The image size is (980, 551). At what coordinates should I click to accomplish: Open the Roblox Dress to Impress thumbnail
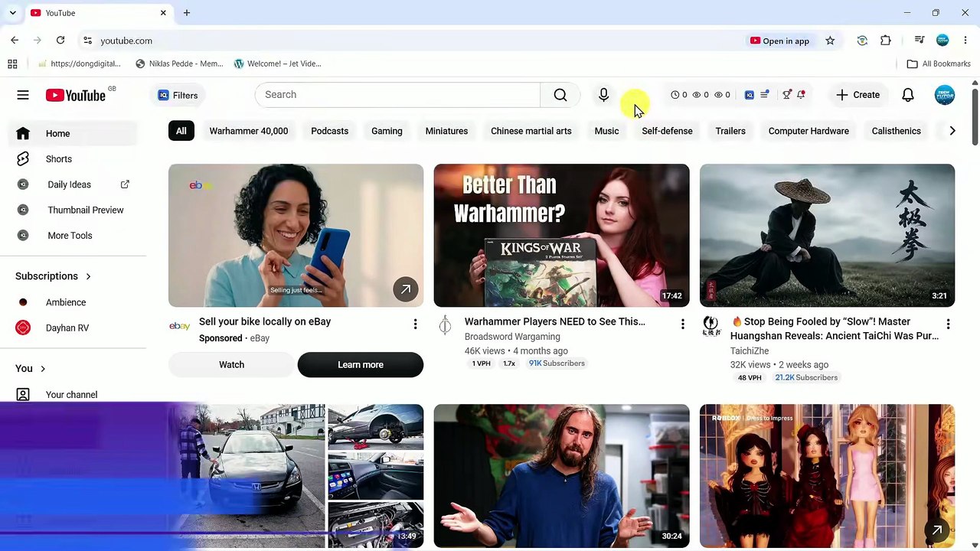tap(827, 476)
